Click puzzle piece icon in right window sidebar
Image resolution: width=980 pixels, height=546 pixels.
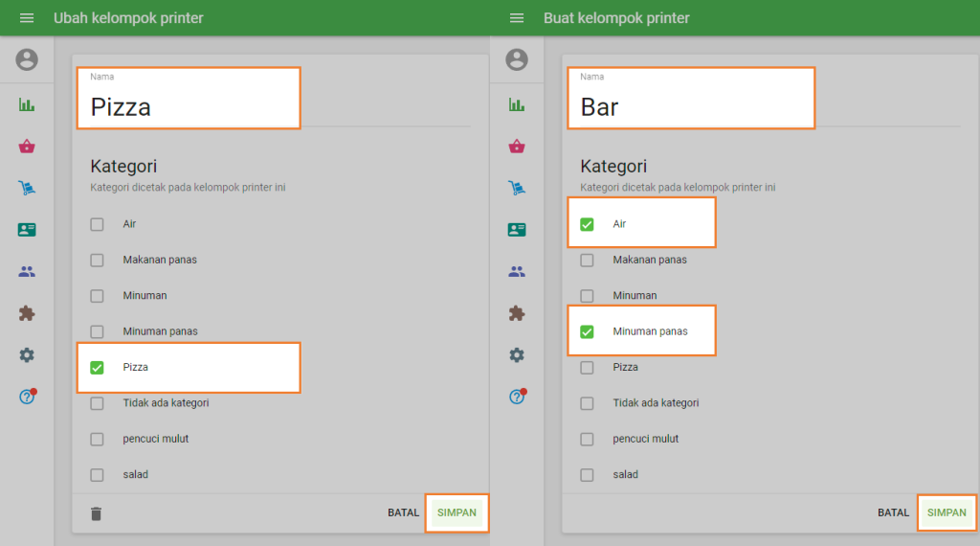(517, 313)
